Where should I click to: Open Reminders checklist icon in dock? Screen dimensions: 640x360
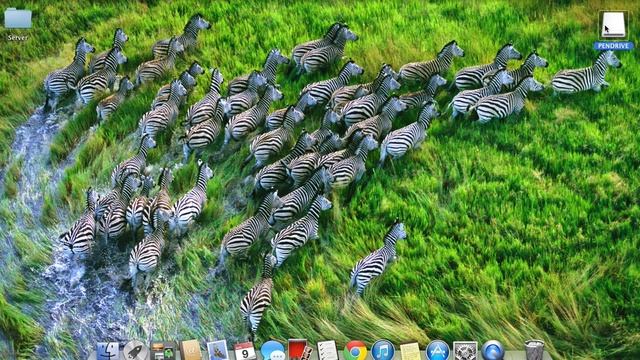(327, 351)
